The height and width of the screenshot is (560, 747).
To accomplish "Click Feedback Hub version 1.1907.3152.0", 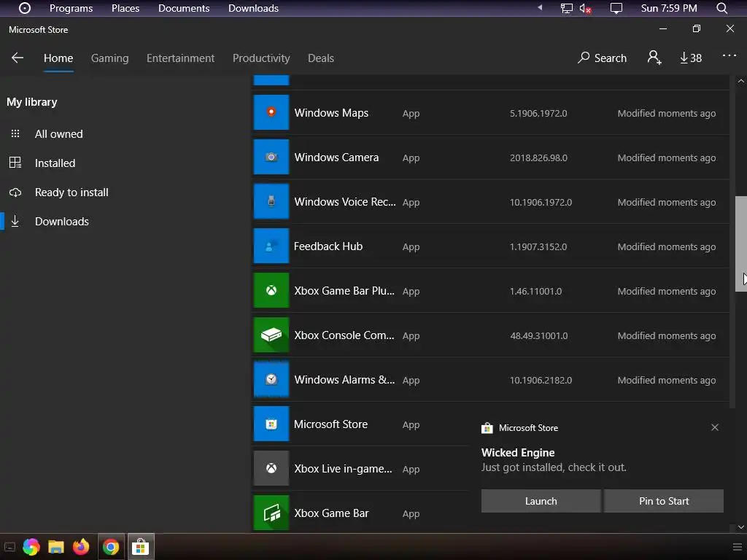I will point(538,246).
